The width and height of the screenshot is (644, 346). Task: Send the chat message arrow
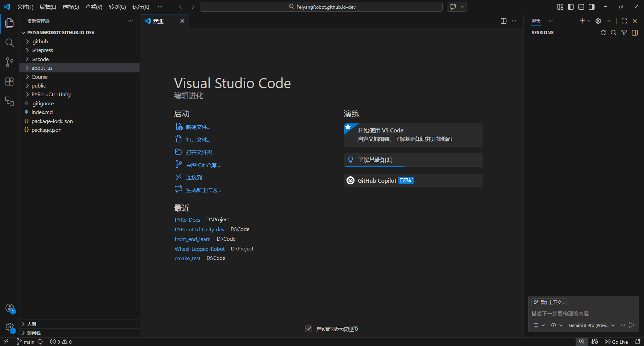point(632,325)
